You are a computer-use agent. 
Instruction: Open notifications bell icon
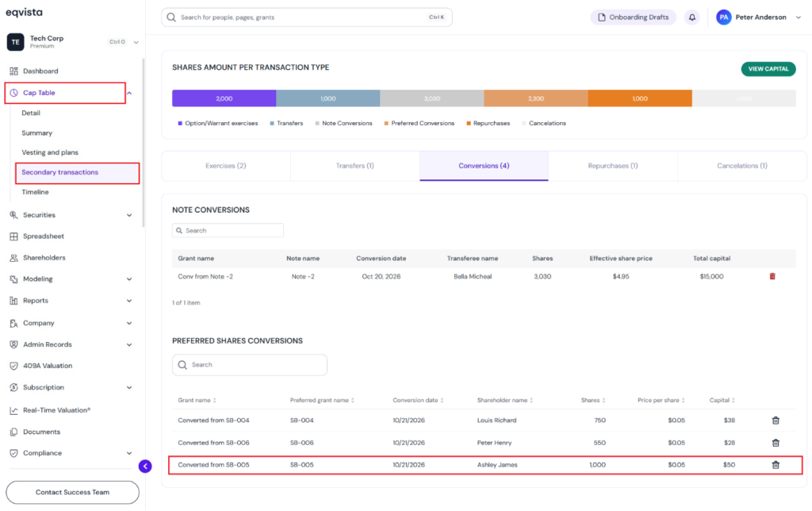[691, 17]
